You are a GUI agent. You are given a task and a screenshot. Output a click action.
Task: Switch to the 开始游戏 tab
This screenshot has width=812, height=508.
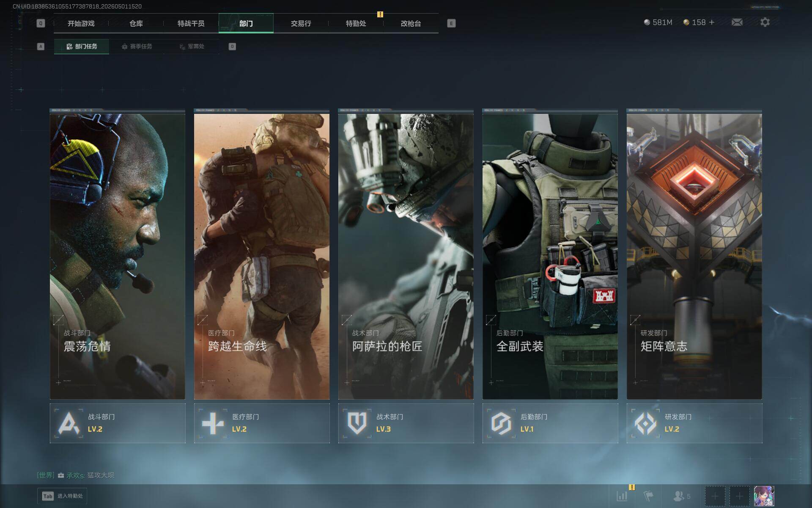click(x=81, y=23)
